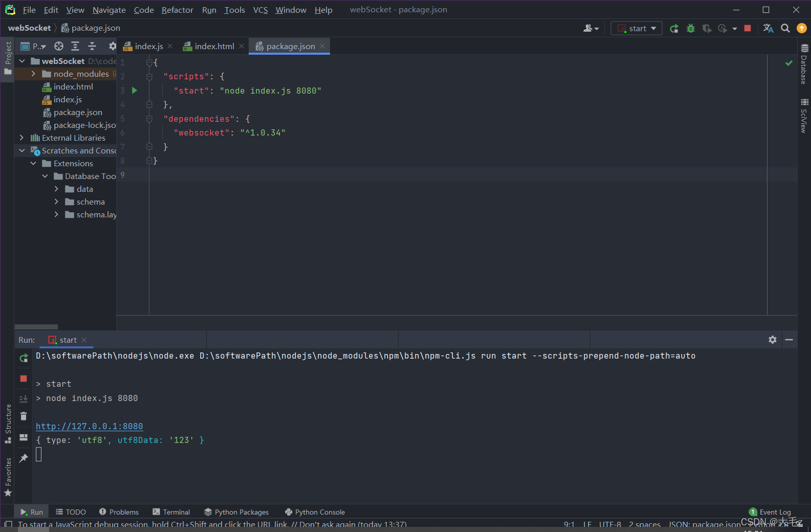Viewport: 811px width, 532px height.
Task: Open the Translate icon
Action: click(768, 29)
